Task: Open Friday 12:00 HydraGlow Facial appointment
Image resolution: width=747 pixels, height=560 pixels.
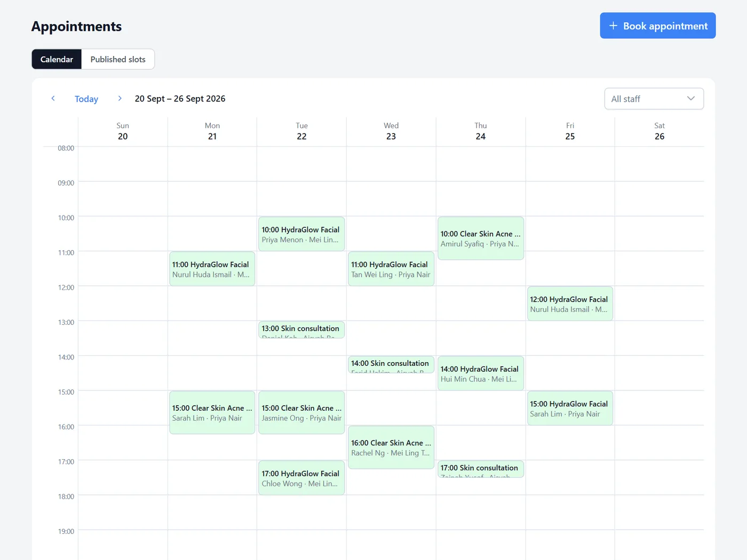Action: tap(570, 304)
